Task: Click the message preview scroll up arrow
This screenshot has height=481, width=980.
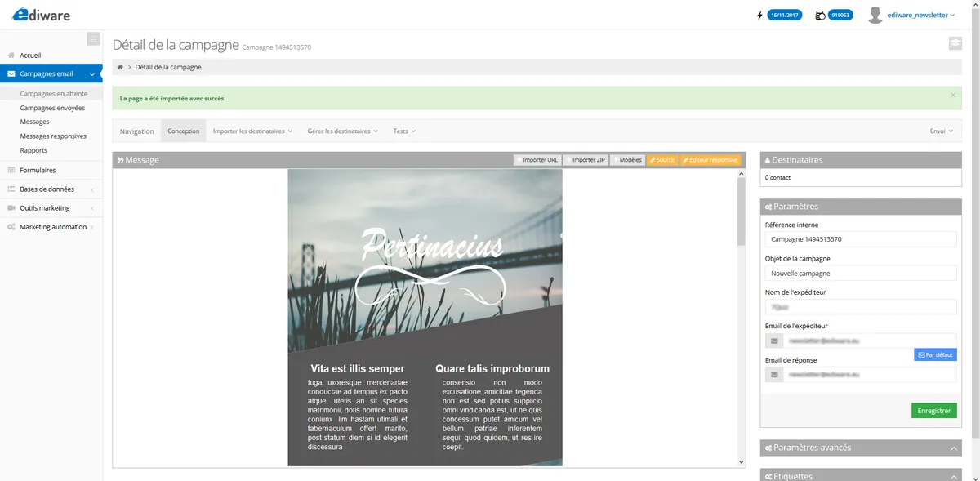Action: pyautogui.click(x=742, y=173)
